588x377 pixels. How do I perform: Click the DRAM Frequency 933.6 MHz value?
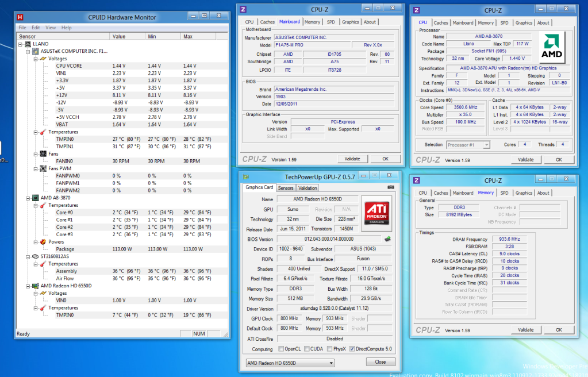(510, 239)
